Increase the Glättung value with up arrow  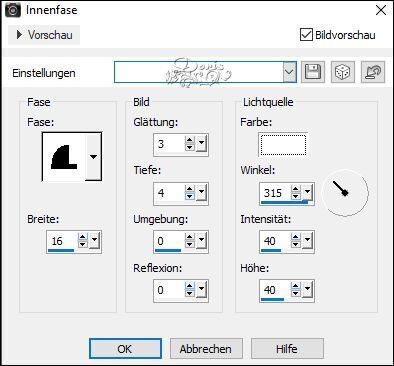tap(190, 140)
